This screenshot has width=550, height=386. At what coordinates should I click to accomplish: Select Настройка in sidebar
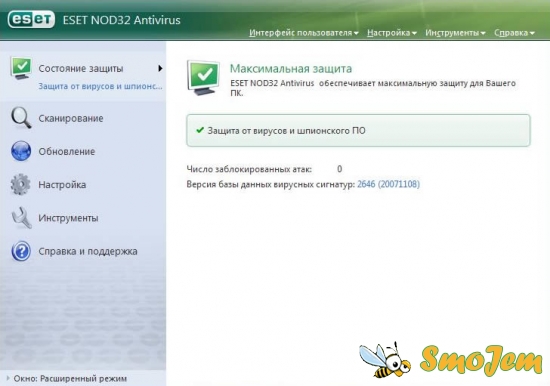[62, 185]
